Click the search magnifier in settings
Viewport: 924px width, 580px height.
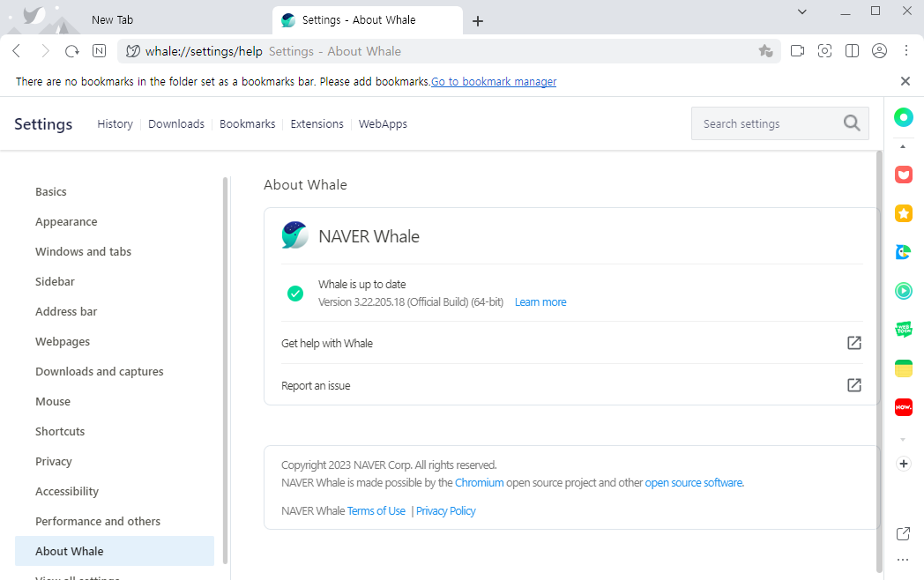[x=852, y=123]
